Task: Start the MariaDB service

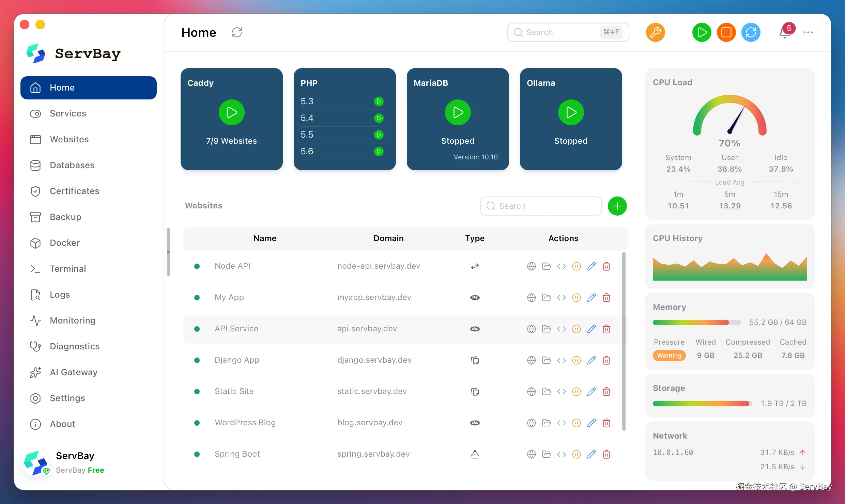Action: (x=458, y=112)
